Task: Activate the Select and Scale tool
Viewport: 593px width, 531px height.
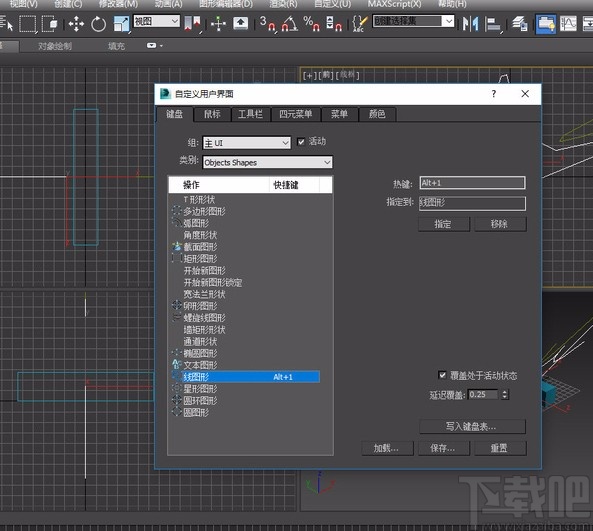Action: (121, 24)
